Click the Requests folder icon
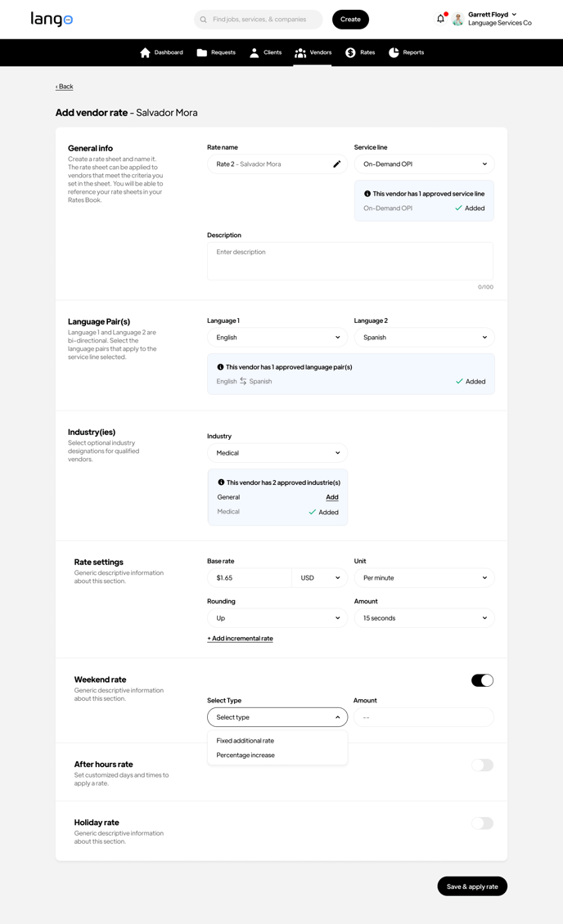563x924 pixels. 202,52
